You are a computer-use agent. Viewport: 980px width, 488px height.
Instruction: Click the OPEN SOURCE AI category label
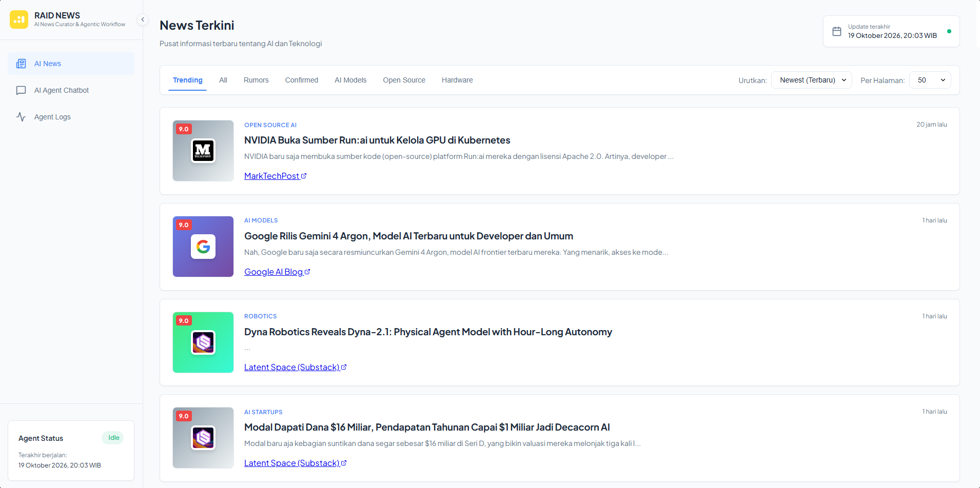click(x=270, y=125)
